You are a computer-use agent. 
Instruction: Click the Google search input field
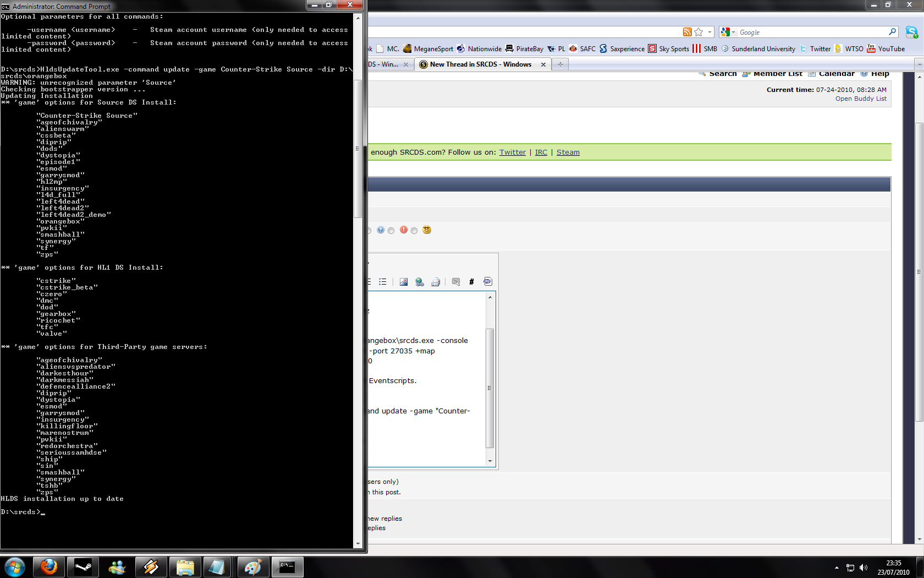812,32
